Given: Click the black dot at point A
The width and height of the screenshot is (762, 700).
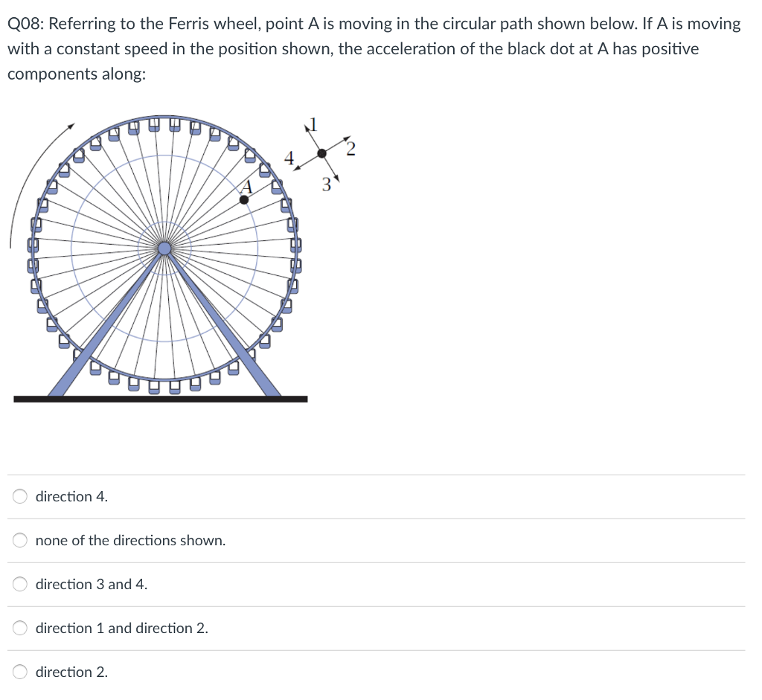Looking at the screenshot, I should (244, 199).
